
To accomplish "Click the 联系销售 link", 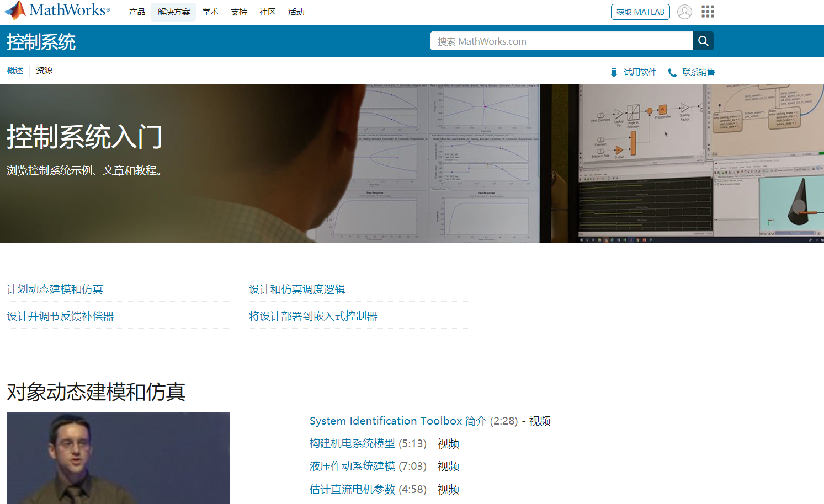I will [x=698, y=72].
